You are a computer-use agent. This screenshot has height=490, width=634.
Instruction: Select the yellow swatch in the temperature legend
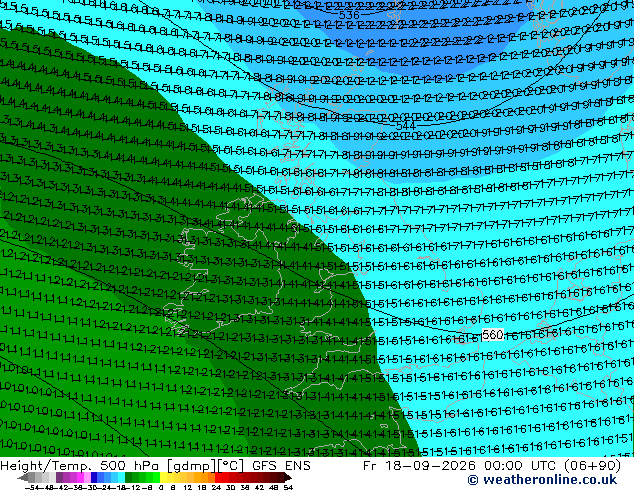(x=163, y=477)
